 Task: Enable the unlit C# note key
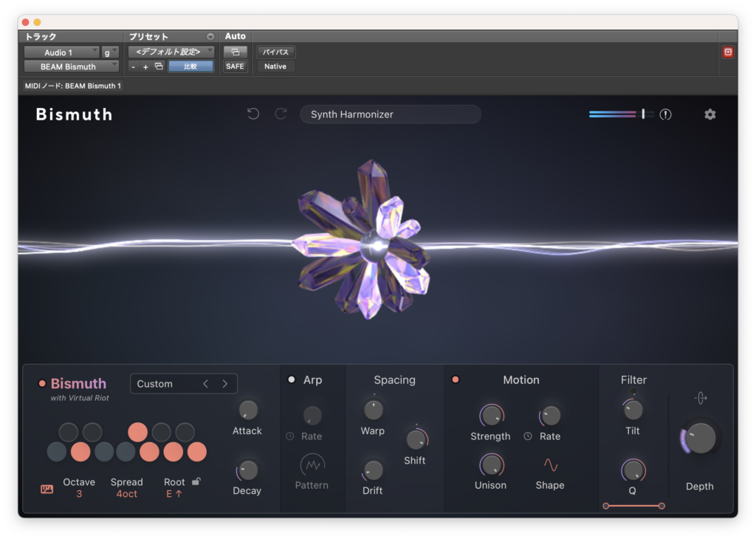69,432
